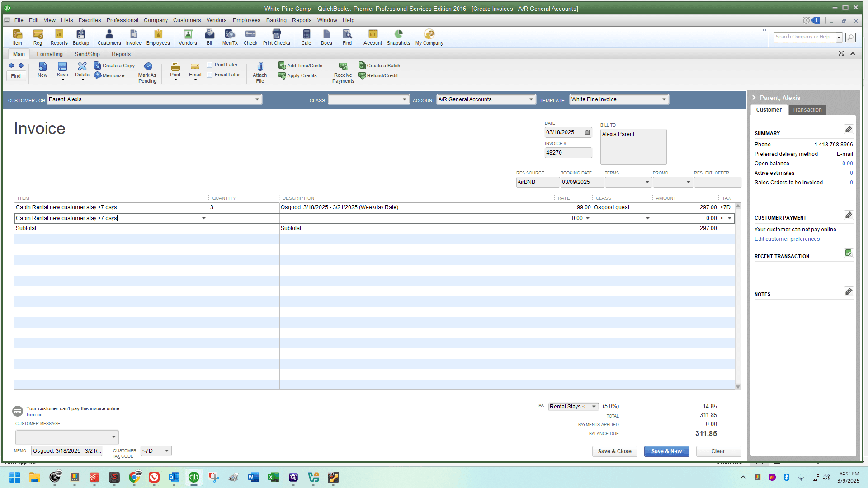Open Word from the Windows taskbar

(x=253, y=477)
